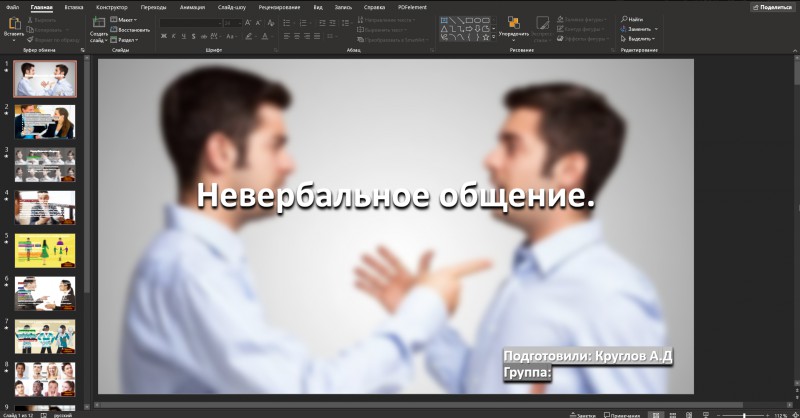Open the Раздел section dropdown
800x418 pixels.
[124, 39]
